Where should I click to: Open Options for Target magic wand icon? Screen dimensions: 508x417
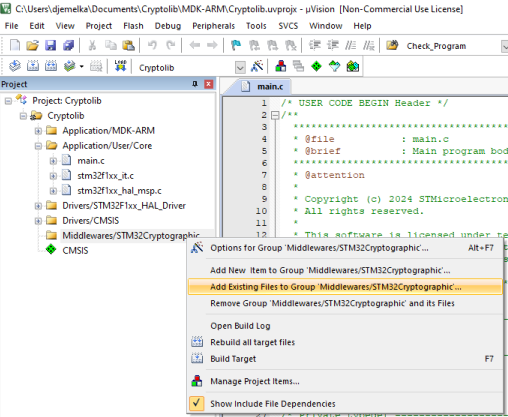[257, 66]
